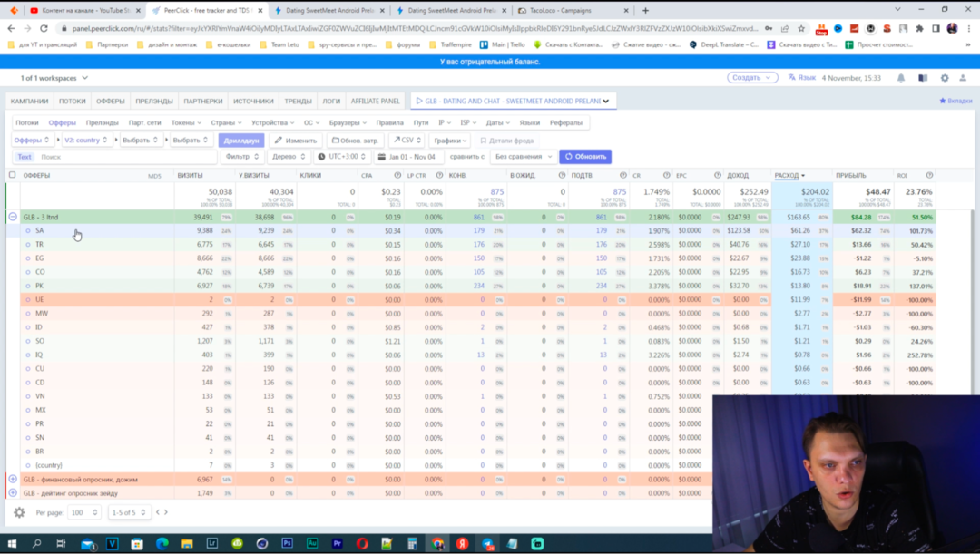This screenshot has width=980, height=554.
Task: Toggle the select-all checkbox in table header
Action: pyautogui.click(x=12, y=175)
